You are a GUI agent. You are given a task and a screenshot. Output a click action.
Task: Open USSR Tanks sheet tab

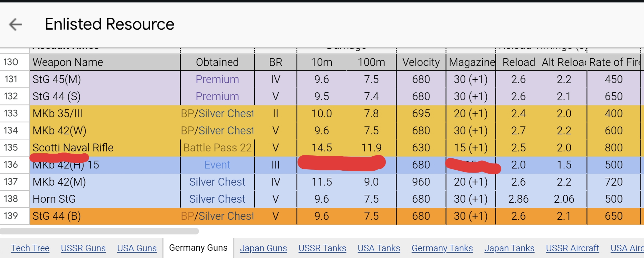point(322,248)
